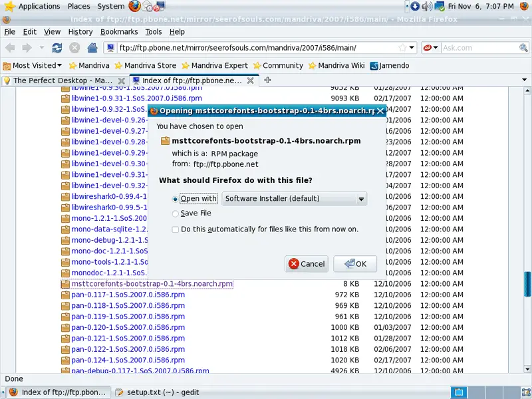532x399 pixels.
Task: Bookmark this page with the star icon
Action: (x=402, y=48)
